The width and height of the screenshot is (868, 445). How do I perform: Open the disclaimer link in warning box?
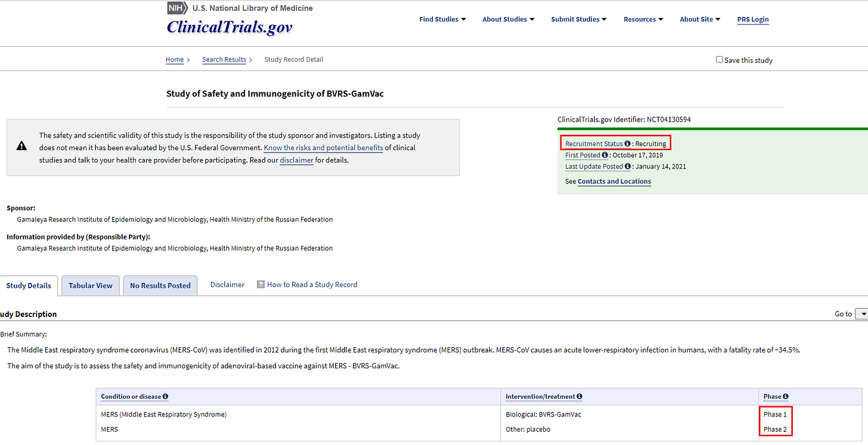click(x=296, y=160)
